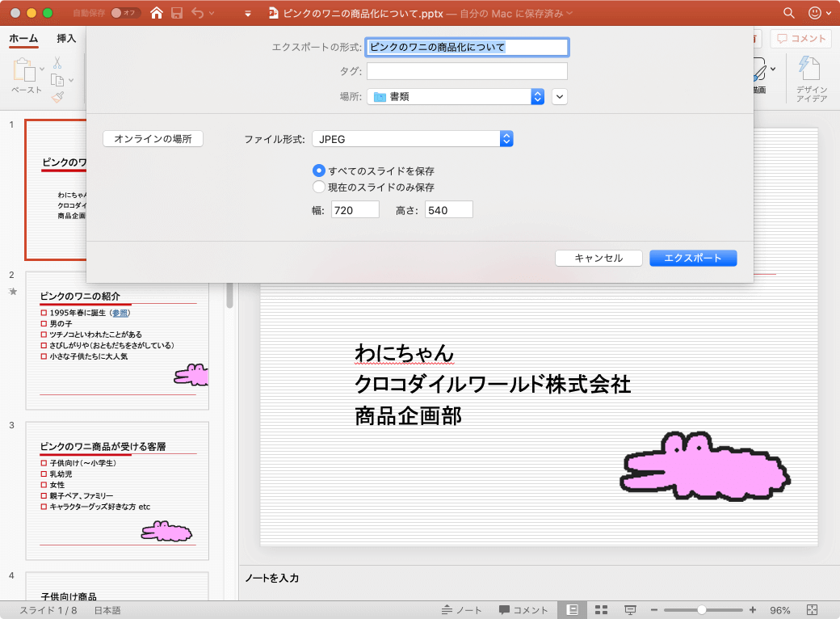Viewport: 840px width, 619px height.
Task: Click the zoom slider handle
Action: 702,610
